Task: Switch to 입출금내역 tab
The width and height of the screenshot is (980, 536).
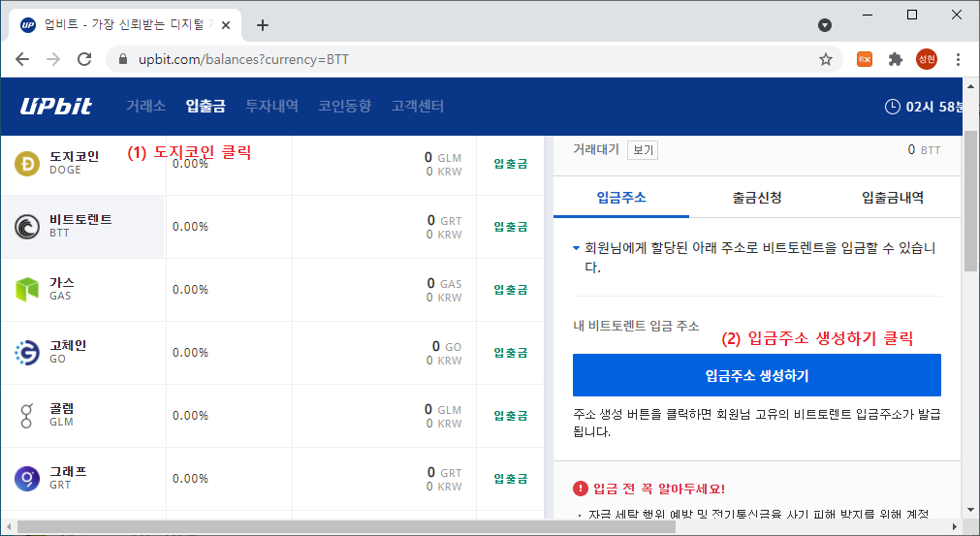Action: coord(893,198)
